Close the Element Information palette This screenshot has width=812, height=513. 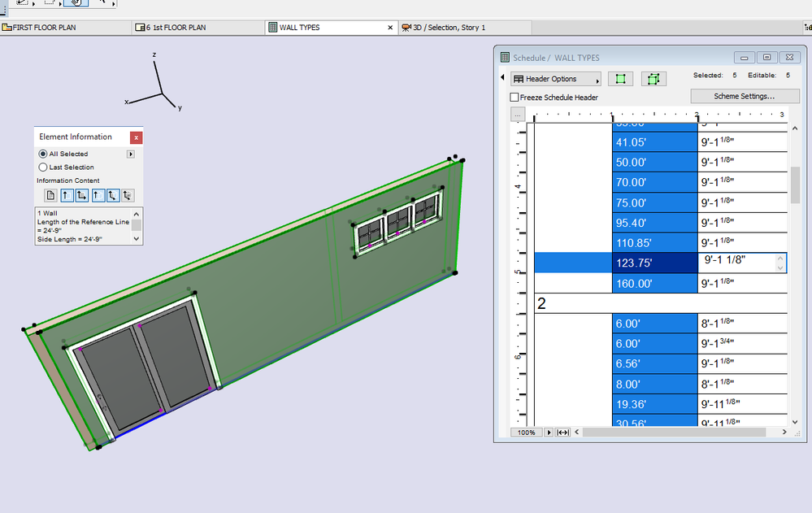(136, 137)
